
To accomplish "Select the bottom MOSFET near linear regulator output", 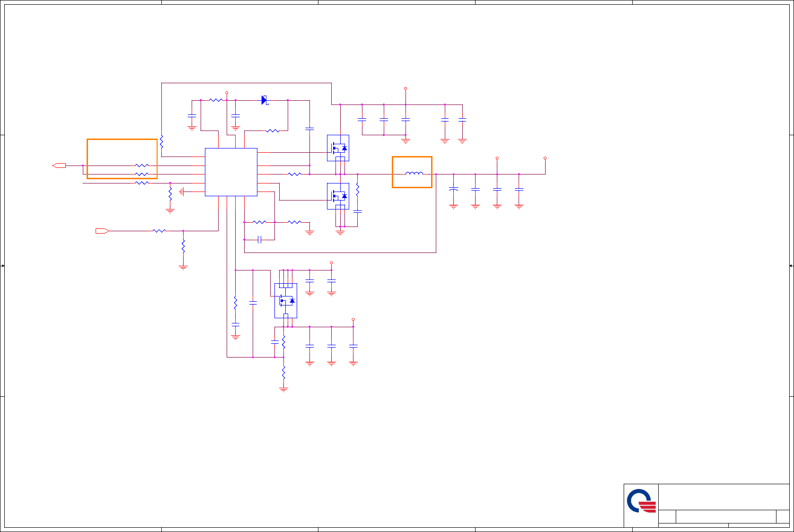I will pyautogui.click(x=286, y=301).
